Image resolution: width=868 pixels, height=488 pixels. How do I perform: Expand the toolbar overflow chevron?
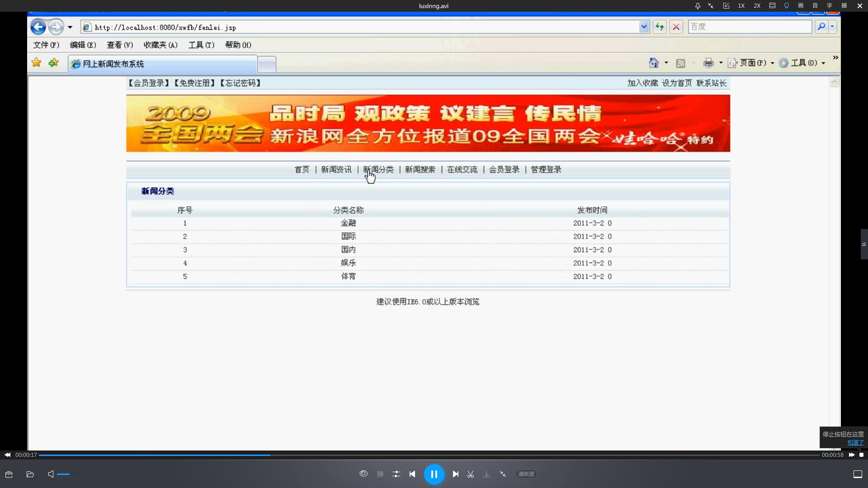coord(835,57)
